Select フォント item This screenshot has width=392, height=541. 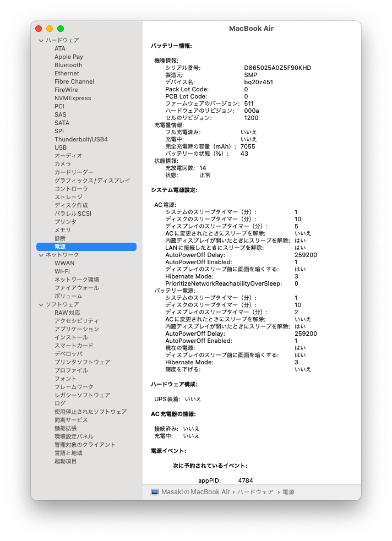click(x=65, y=379)
